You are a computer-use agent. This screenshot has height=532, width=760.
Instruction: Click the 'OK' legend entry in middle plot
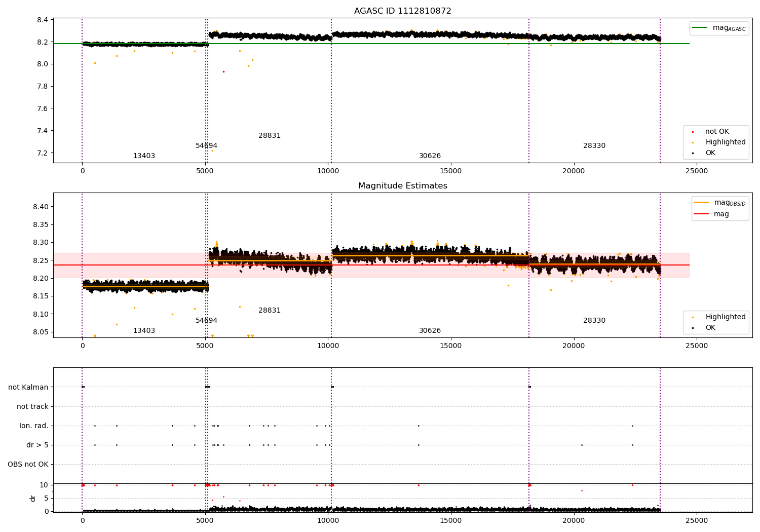click(x=710, y=328)
